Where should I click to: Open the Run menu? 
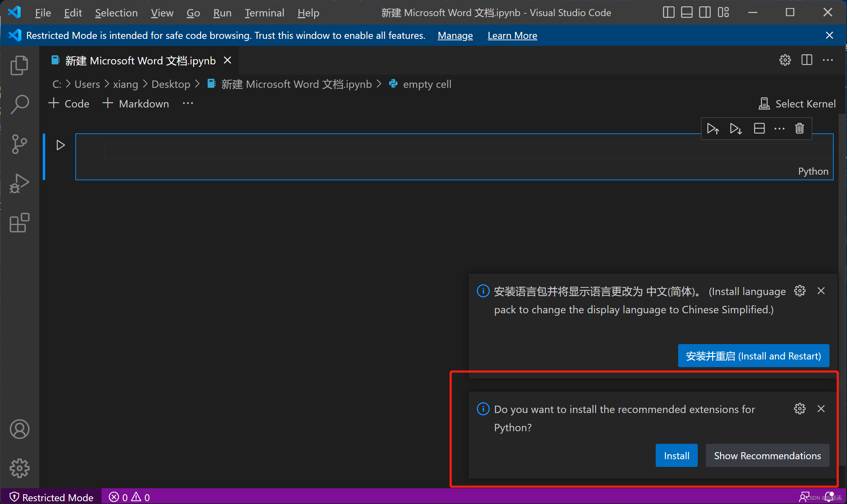[x=222, y=13]
